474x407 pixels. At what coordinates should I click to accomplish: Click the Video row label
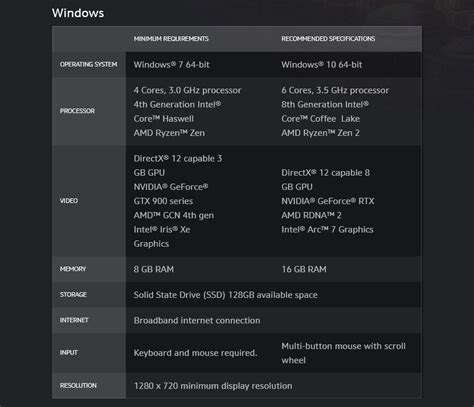coord(69,201)
